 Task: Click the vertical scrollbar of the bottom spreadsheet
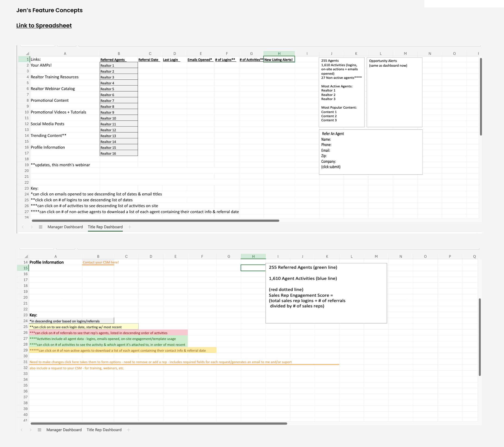(480, 337)
